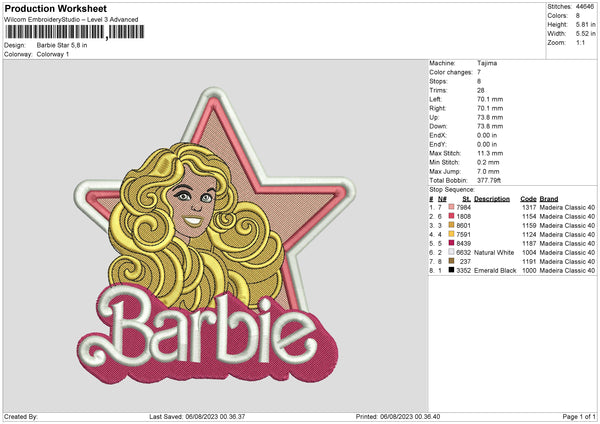
Task: Click the barcode under the worksheet title
Action: tap(73, 32)
